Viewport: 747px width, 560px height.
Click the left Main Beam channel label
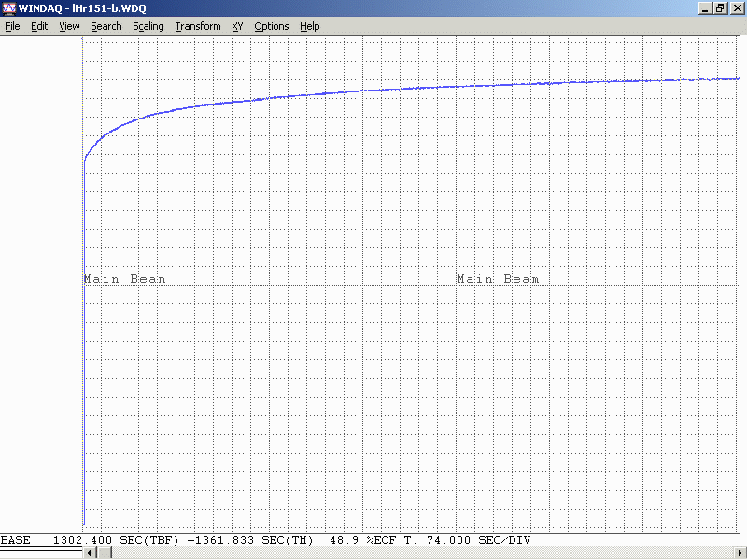124,279
